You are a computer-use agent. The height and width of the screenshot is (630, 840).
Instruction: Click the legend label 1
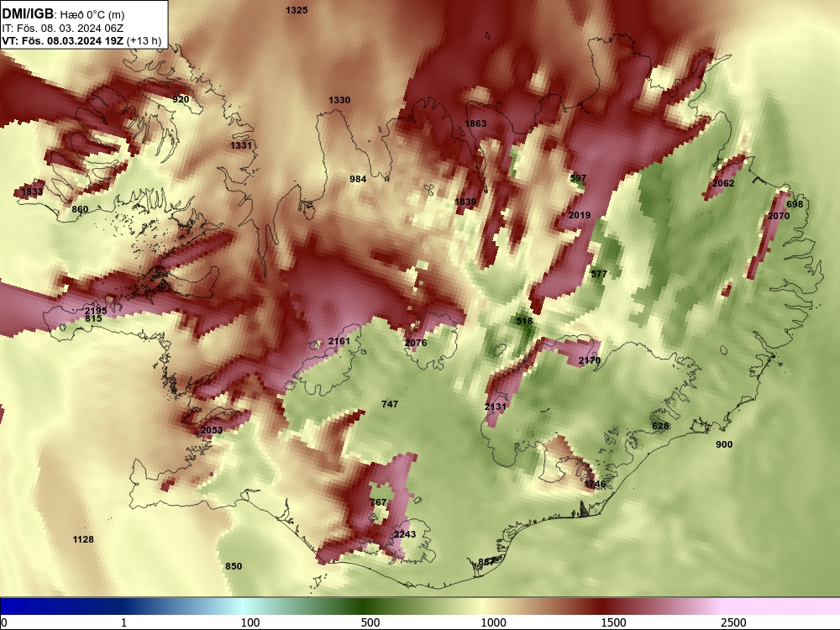(x=123, y=622)
